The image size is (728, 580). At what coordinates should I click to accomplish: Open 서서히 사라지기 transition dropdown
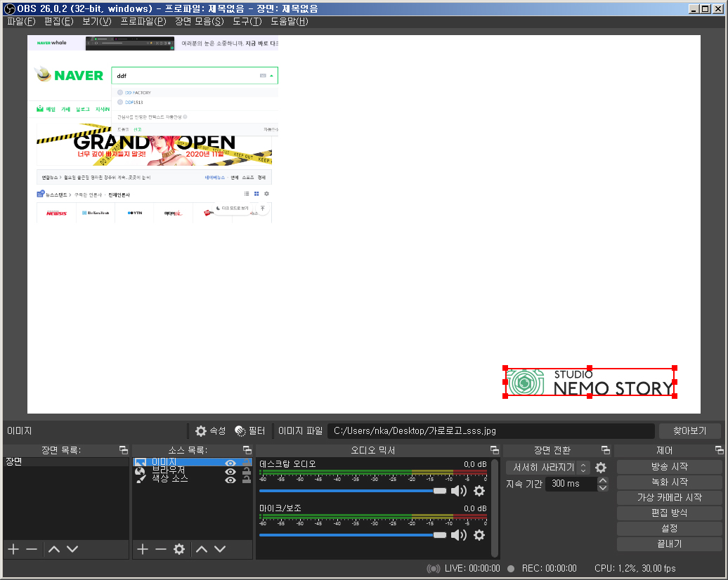(x=548, y=468)
